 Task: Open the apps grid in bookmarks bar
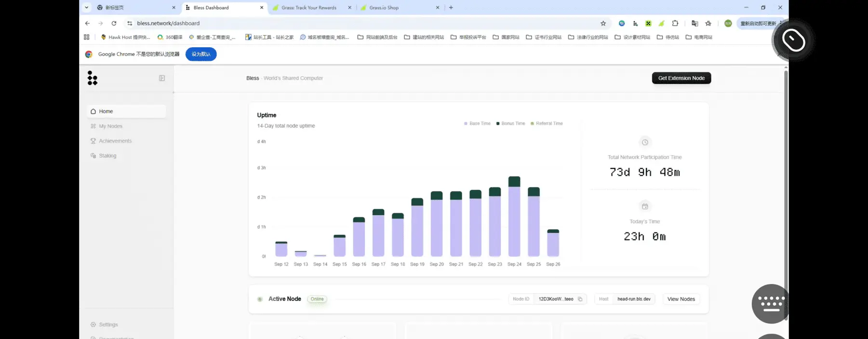87,37
